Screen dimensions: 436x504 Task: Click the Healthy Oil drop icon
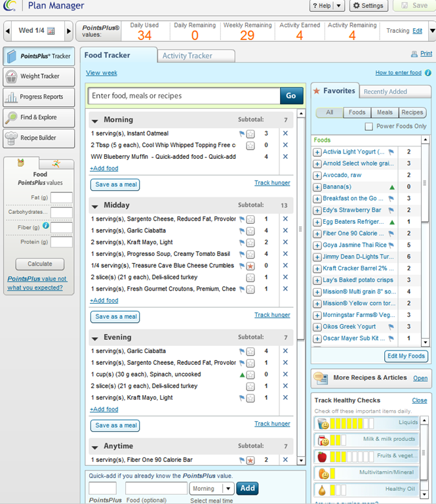[322, 490]
